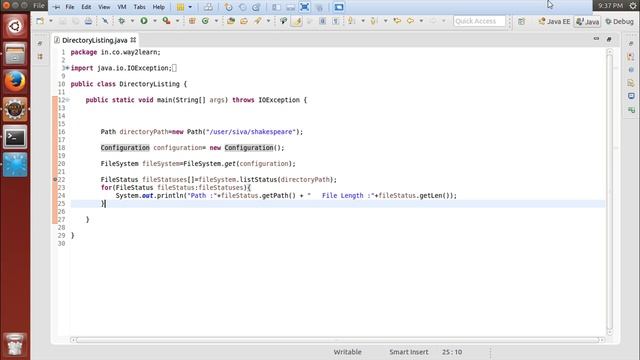
Task: Close the DirectoryListing.java tab
Action: click(133, 40)
